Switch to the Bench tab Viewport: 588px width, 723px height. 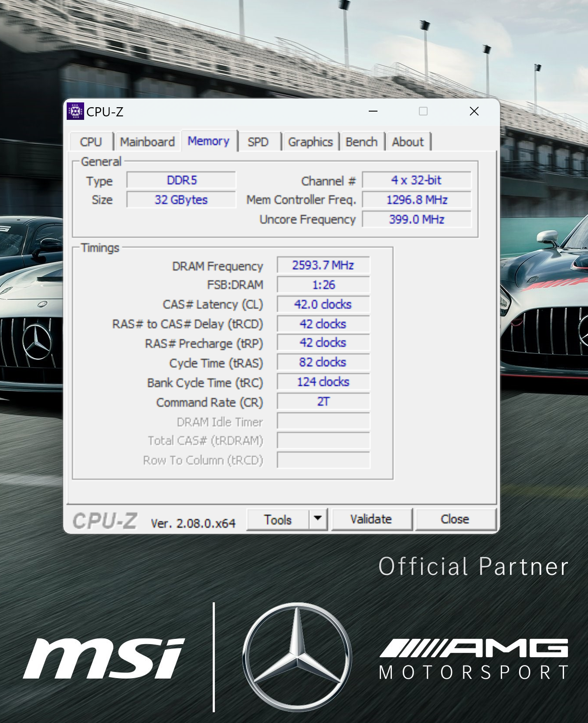click(362, 142)
